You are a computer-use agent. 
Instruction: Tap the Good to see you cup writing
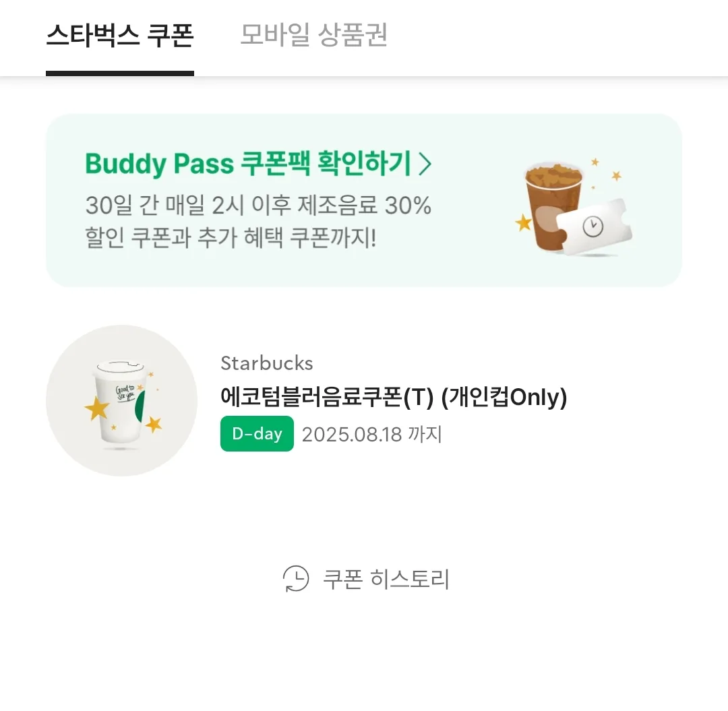click(x=125, y=393)
